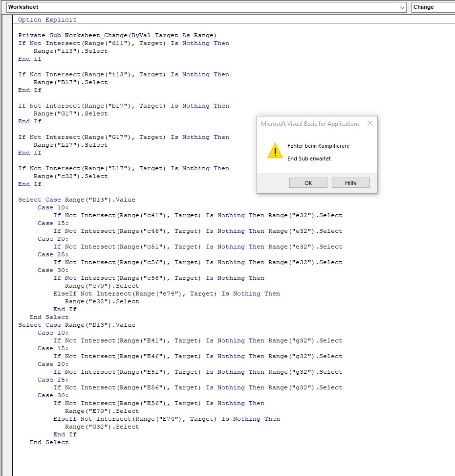Click the line Range("L17").Select
Screen dimensions: 455x476
point(71,145)
